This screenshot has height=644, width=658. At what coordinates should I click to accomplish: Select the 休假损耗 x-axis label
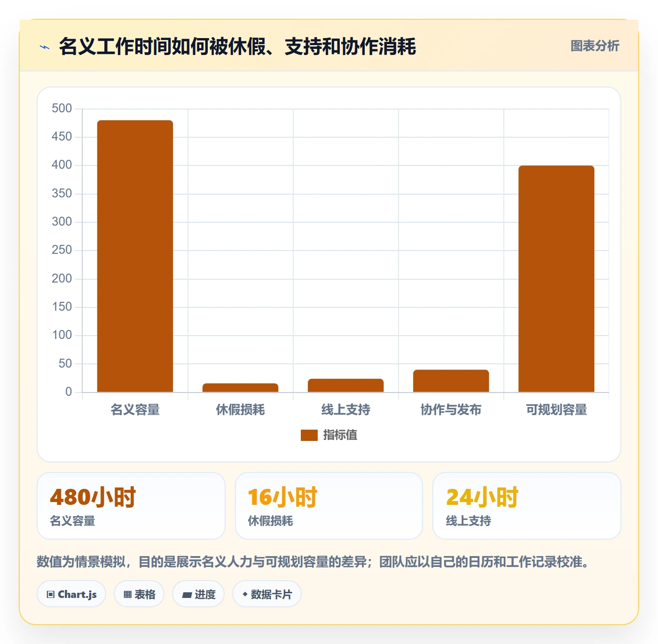(240, 410)
